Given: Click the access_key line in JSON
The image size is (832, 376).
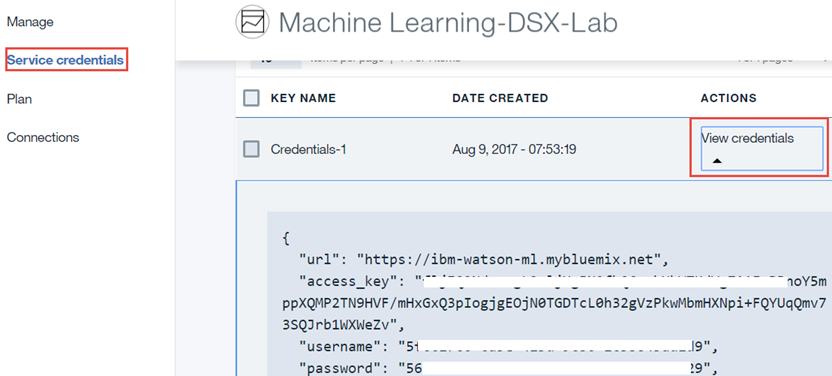Looking at the screenshot, I should (x=562, y=281).
